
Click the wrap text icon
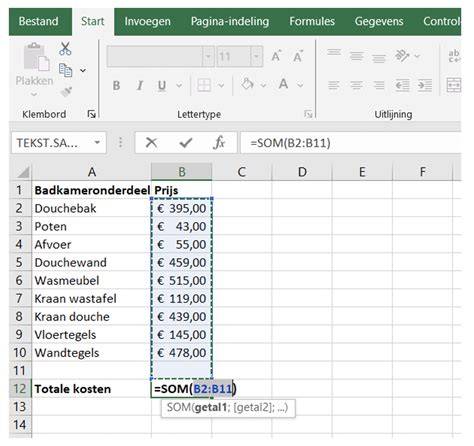click(x=454, y=56)
